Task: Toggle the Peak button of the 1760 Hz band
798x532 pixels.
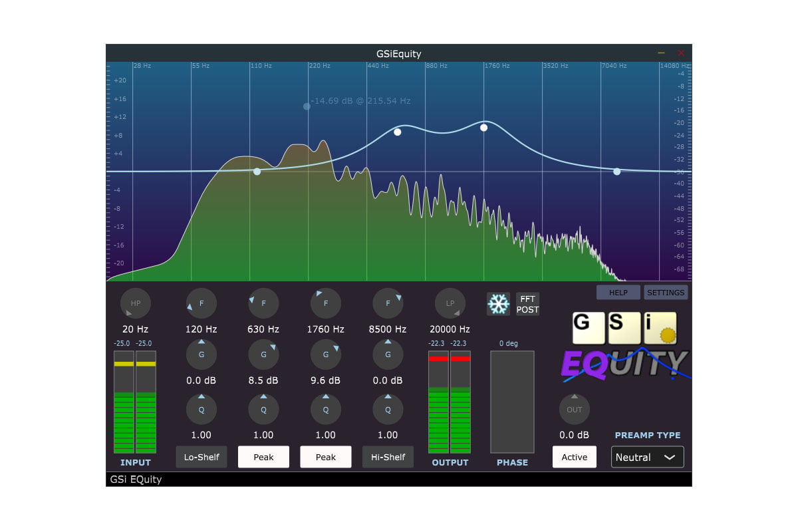Action: click(326, 457)
